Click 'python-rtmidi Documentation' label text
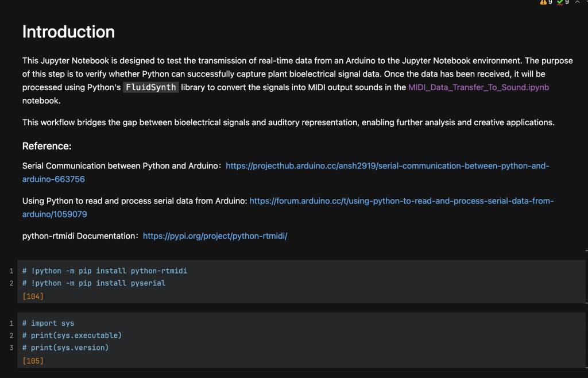 78,236
